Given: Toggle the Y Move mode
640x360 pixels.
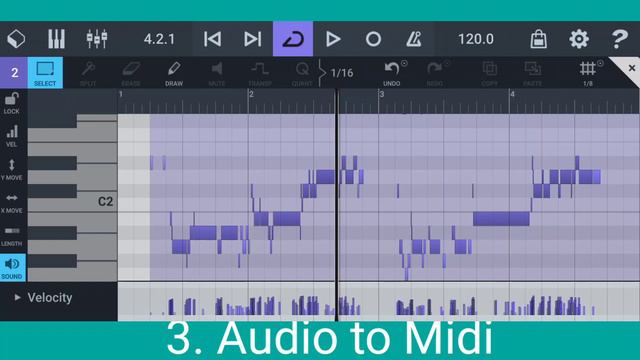Looking at the screenshot, I should click(x=11, y=169).
